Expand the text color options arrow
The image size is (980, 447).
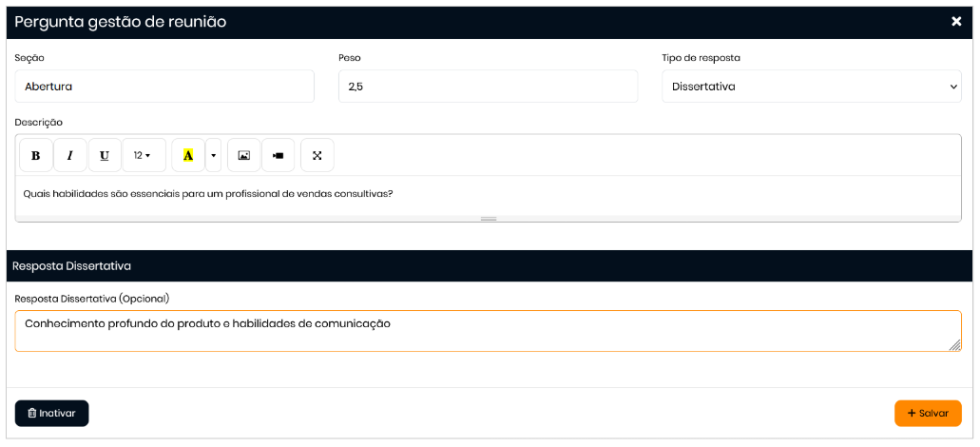click(214, 155)
